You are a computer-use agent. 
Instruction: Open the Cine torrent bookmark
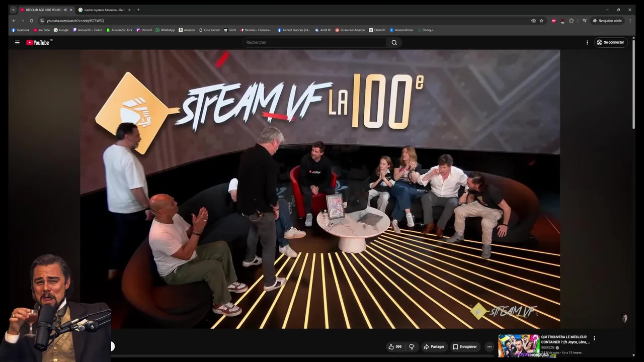[x=209, y=30]
